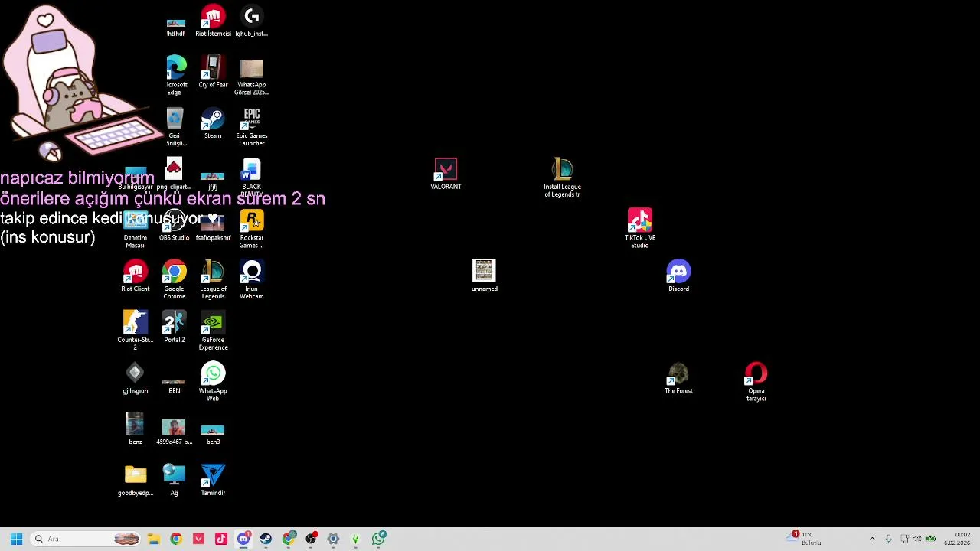
Task: Open OBS Studio desktop shortcut
Action: point(174,226)
